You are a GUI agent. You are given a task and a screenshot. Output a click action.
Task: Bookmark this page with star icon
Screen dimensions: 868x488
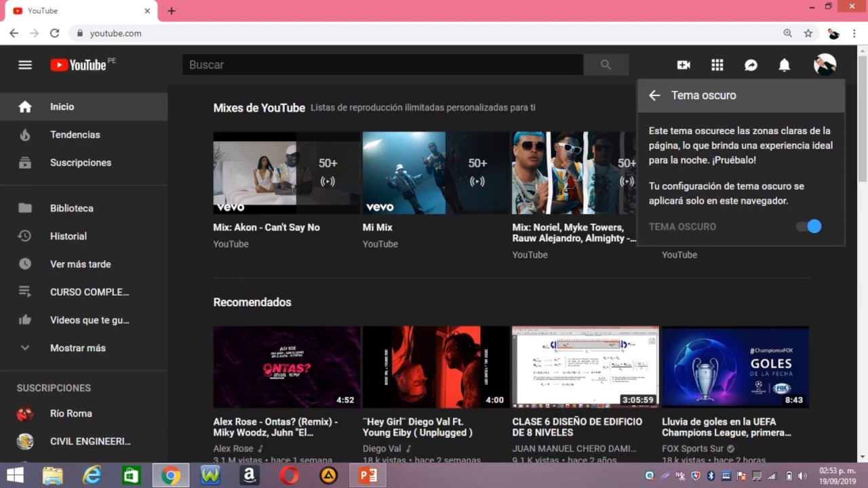point(808,33)
